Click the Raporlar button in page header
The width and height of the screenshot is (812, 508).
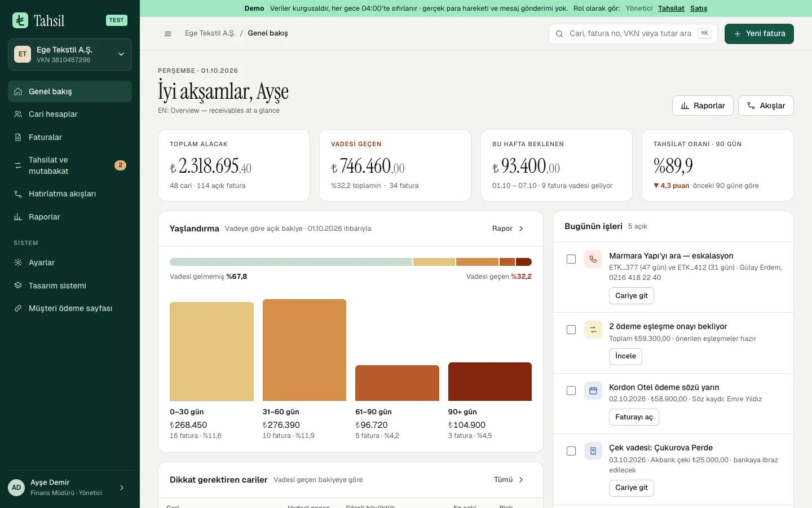[x=703, y=106]
